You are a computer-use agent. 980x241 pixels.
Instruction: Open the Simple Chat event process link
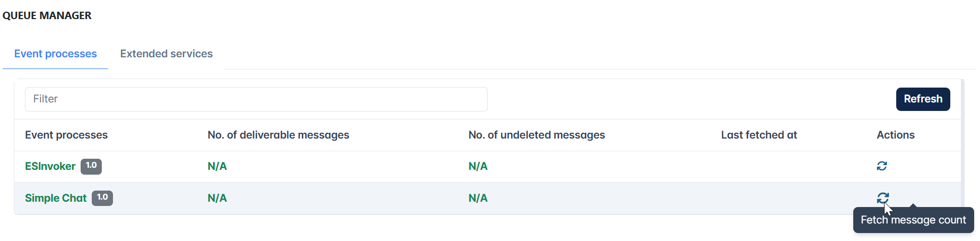click(56, 198)
